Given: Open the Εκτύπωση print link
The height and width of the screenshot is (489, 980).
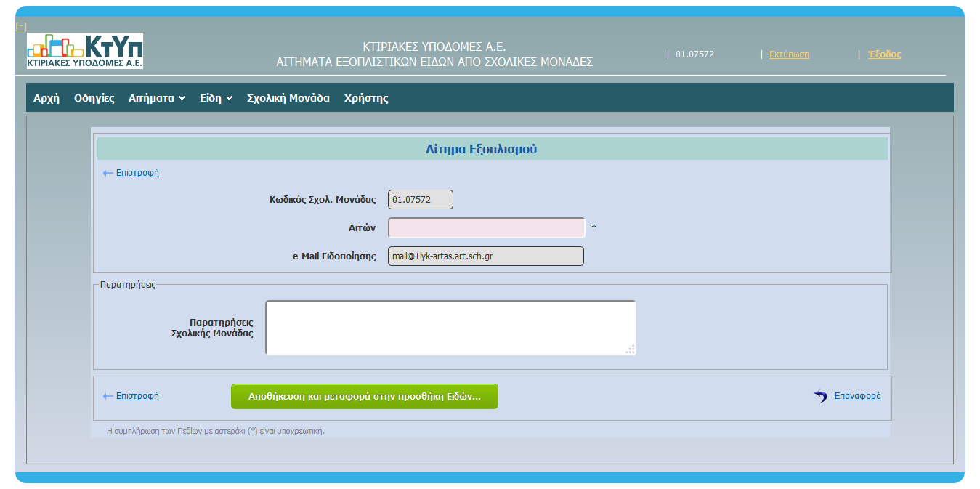Looking at the screenshot, I should tap(789, 54).
